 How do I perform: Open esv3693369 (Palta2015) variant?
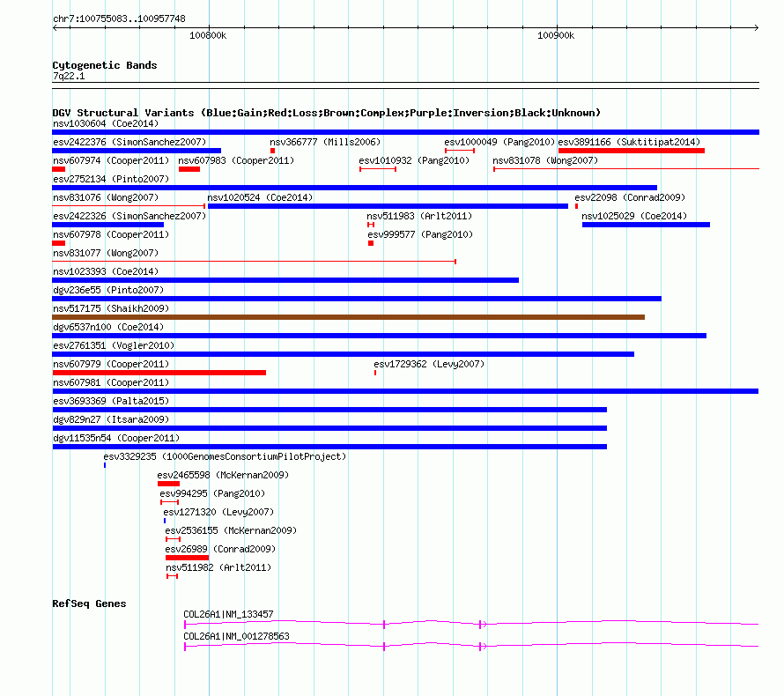tap(111, 401)
